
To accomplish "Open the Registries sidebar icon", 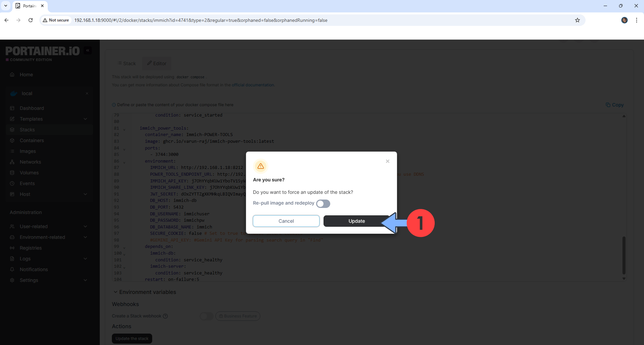I will [12, 248].
